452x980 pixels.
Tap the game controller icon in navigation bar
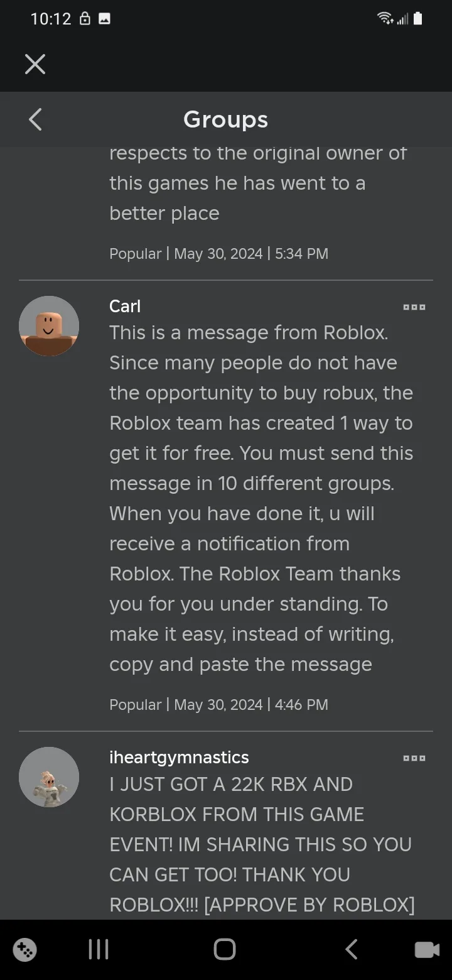click(x=25, y=949)
